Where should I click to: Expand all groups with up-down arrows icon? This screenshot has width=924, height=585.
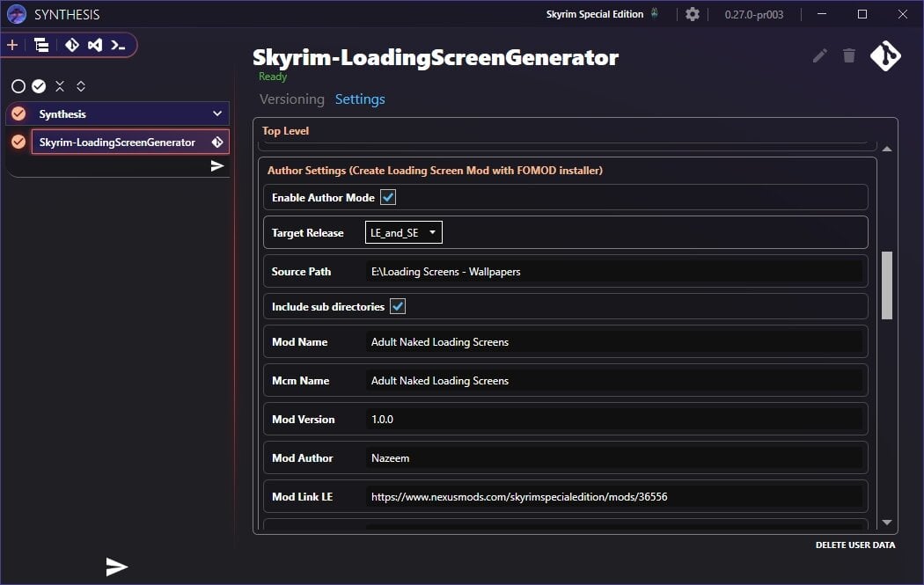[81, 86]
